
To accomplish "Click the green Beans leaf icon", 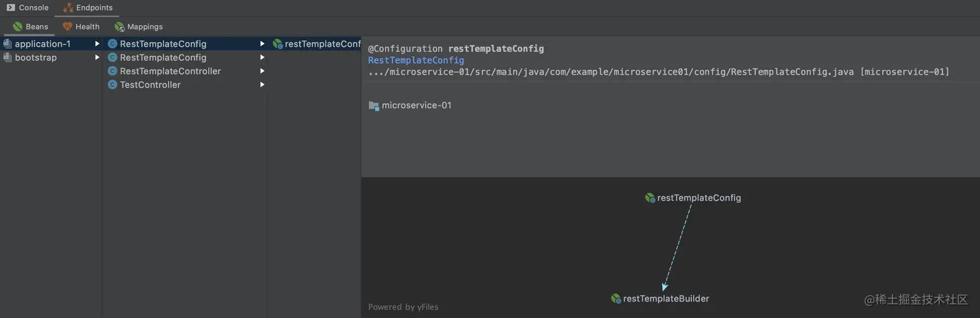I will (x=17, y=27).
